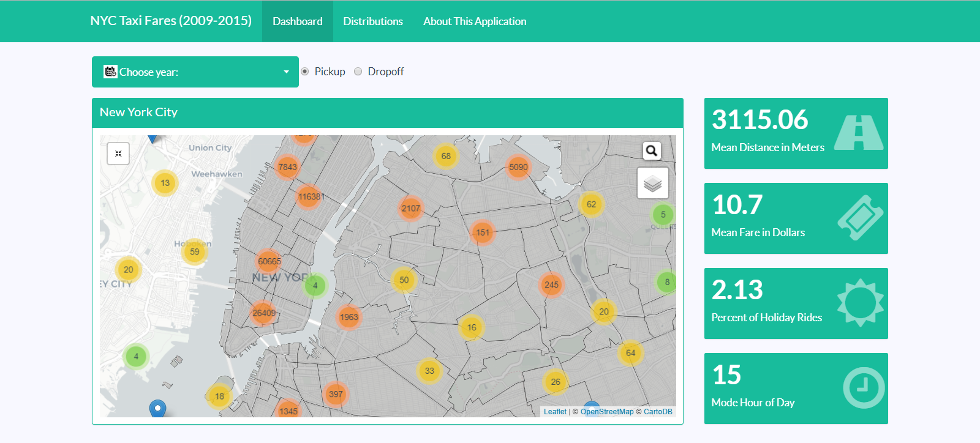Screen dimensions: 980x443
Task: Select the Pickup radio button
Action: coord(305,72)
